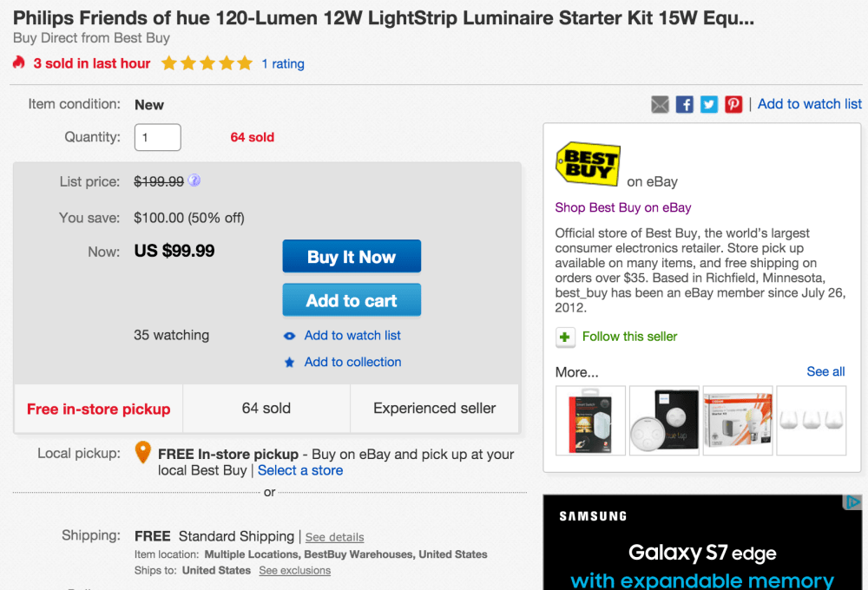Click the five-star rating stars

coord(207,63)
